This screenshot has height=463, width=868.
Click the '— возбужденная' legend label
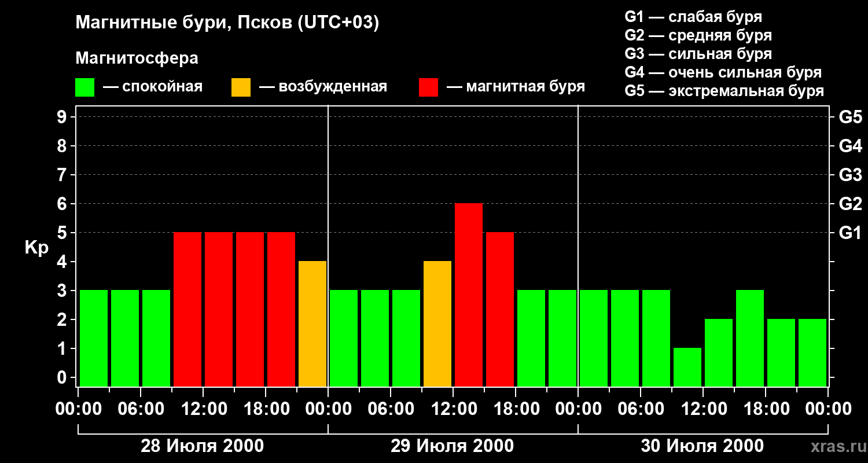(x=323, y=87)
